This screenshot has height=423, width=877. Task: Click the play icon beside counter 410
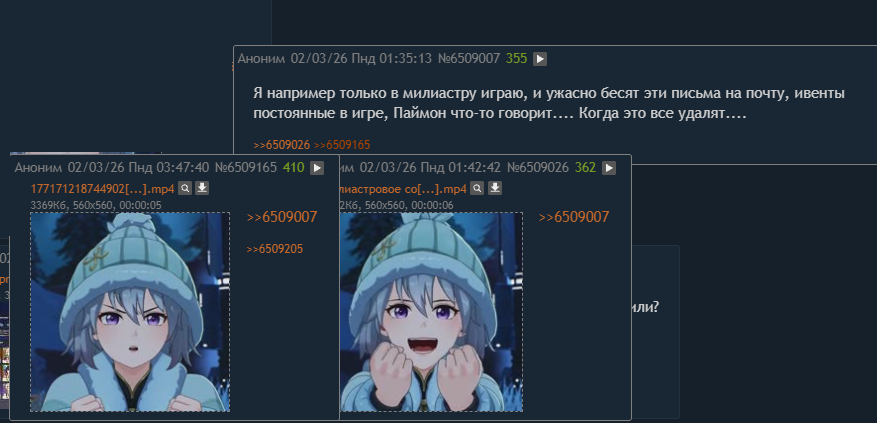coord(317,168)
